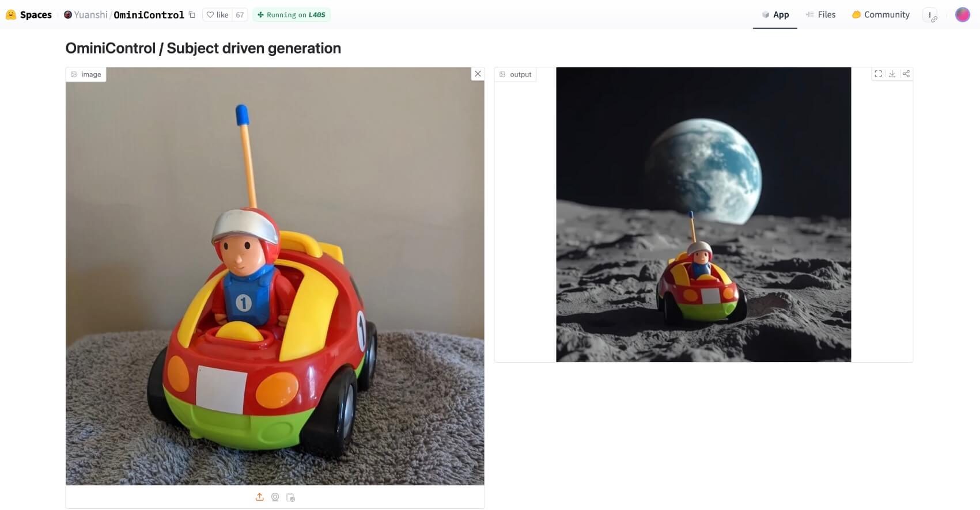Click the paste from clipboard icon
This screenshot has height=510, width=980.
(290, 497)
